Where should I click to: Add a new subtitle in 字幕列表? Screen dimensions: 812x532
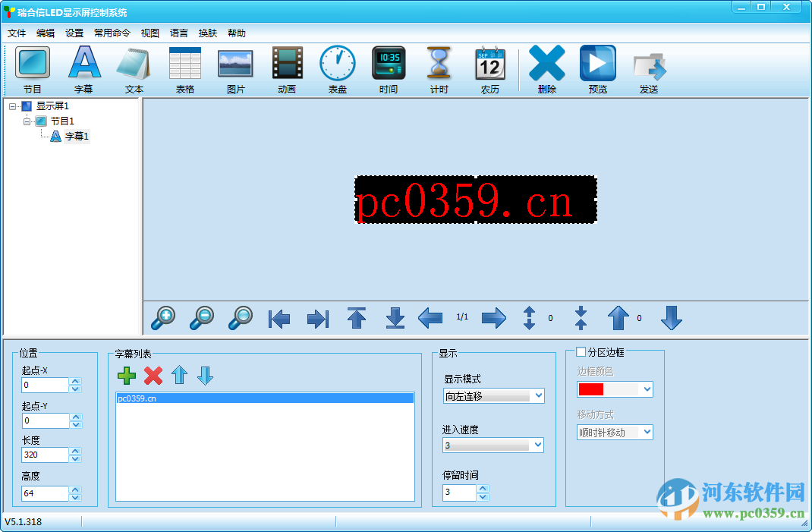pyautogui.click(x=127, y=376)
